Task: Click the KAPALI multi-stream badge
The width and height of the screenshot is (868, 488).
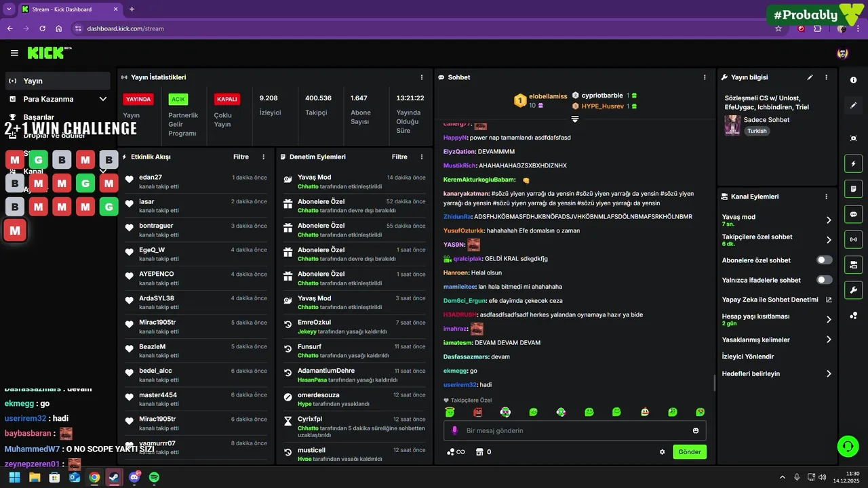Action: [x=226, y=99]
